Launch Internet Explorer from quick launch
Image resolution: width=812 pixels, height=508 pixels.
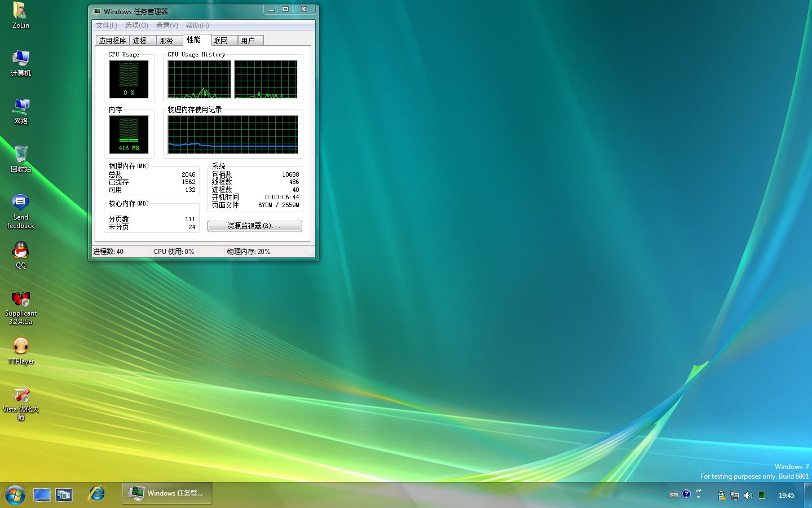click(96, 494)
